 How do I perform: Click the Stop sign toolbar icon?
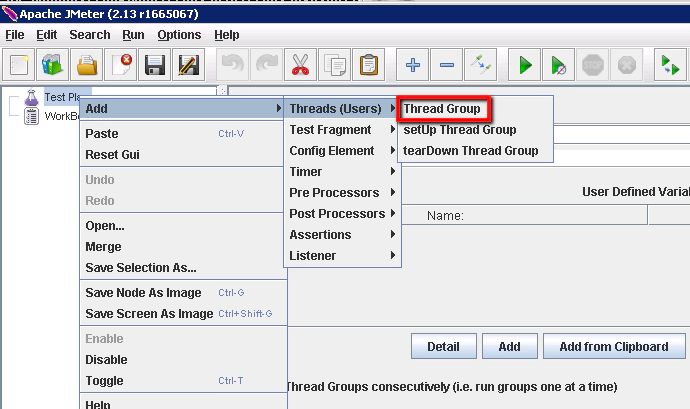(x=592, y=65)
